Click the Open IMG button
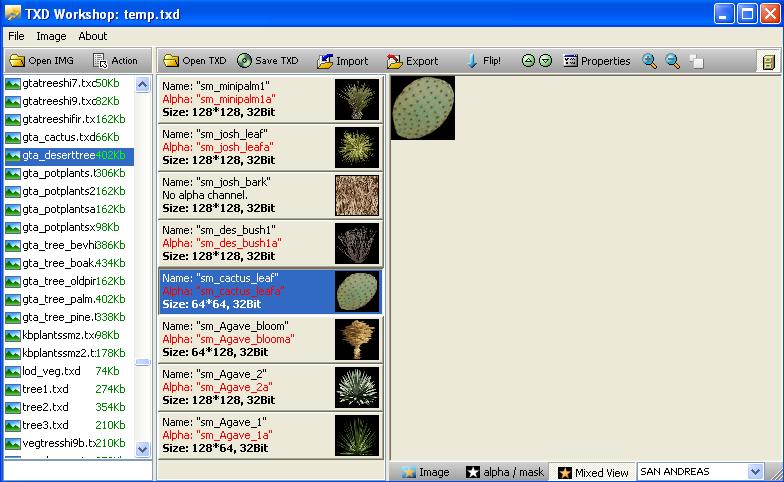 42,60
